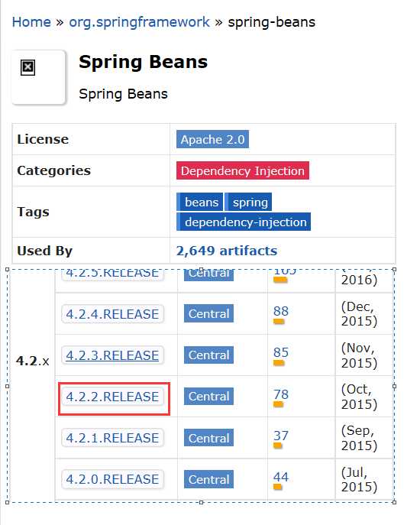420x525 pixels.
Task: Open the 2,649 artifacts link
Action: (227, 251)
